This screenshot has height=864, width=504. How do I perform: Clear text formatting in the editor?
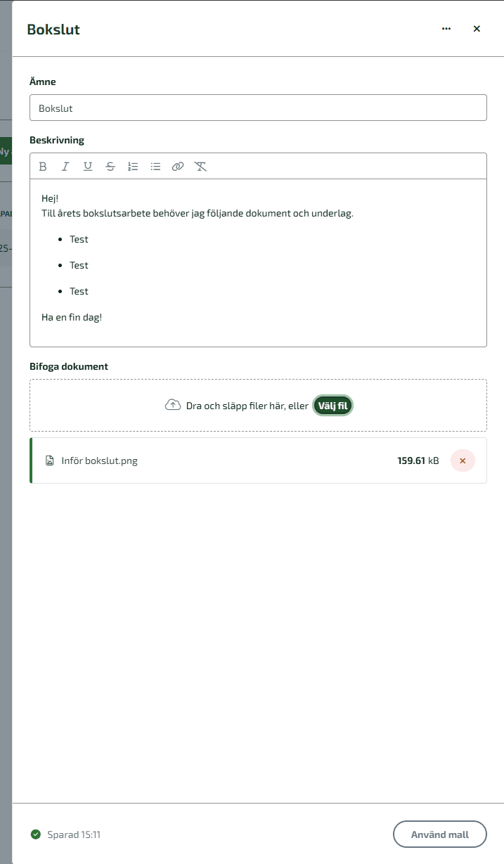click(x=200, y=167)
